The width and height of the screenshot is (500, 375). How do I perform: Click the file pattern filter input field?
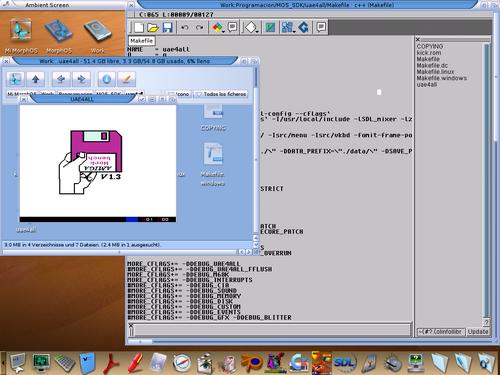click(x=441, y=332)
